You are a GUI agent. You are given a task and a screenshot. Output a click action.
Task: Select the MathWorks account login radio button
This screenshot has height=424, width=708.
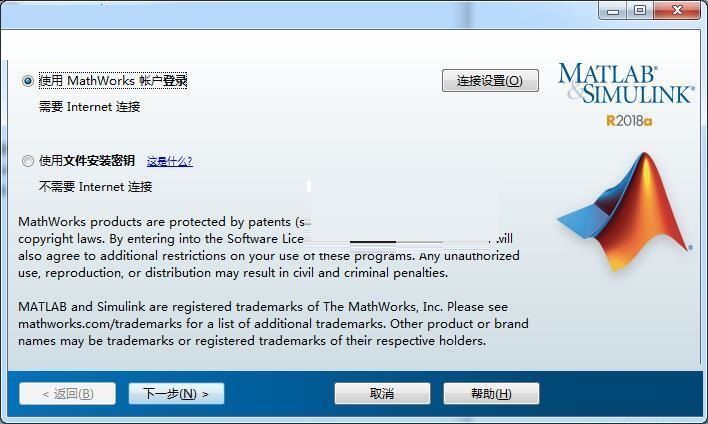coord(28,81)
